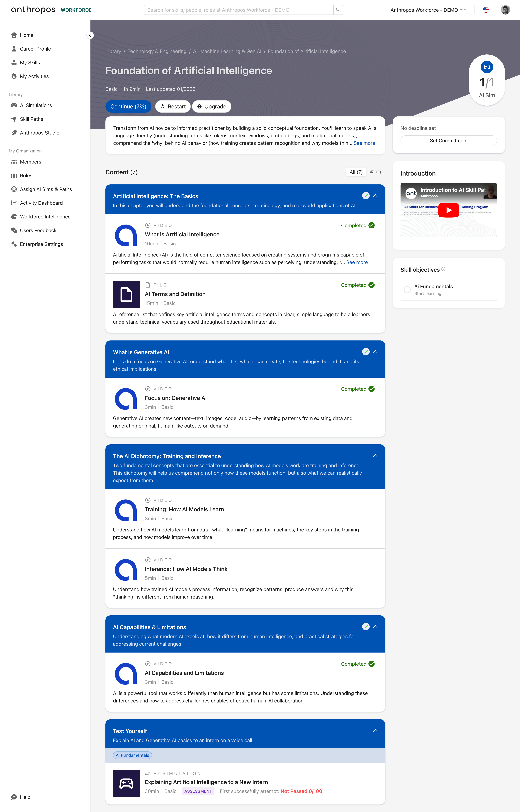Collapse the sidebar with the arrow toggle
The height and width of the screenshot is (812, 520).
click(x=90, y=35)
